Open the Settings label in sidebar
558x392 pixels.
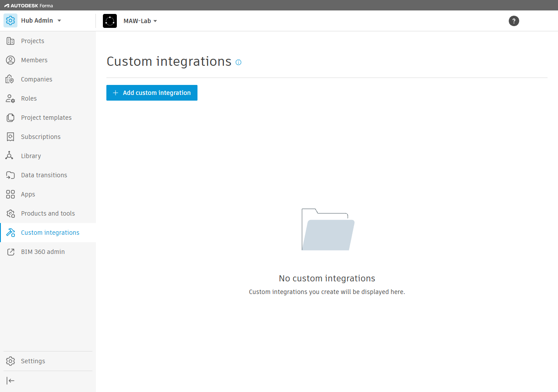coord(33,361)
